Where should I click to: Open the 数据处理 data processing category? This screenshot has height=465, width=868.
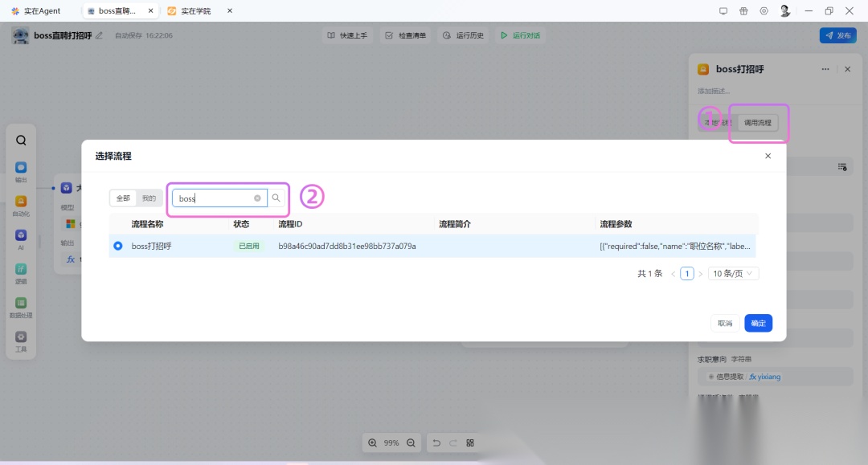pos(21,308)
